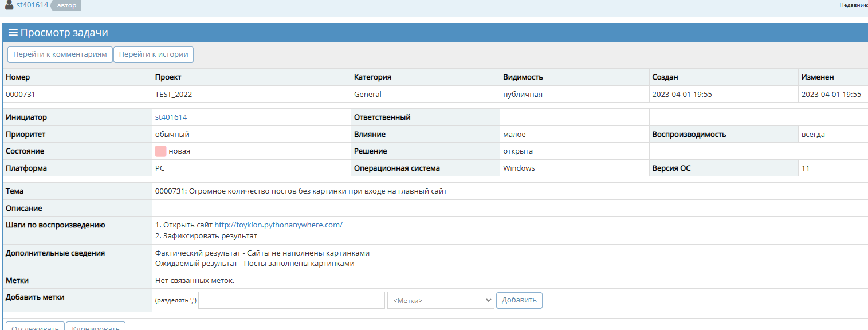Viewport: 868px width, 330px height.
Task: Select issue number 0000731 cell
Action: pos(77,95)
